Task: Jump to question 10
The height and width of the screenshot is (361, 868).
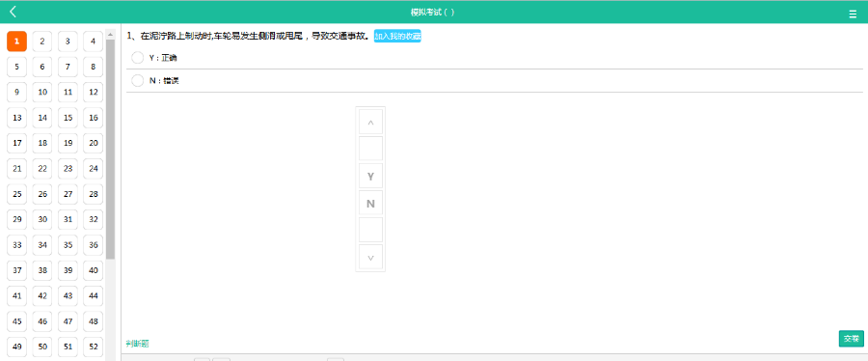Action: pyautogui.click(x=42, y=93)
